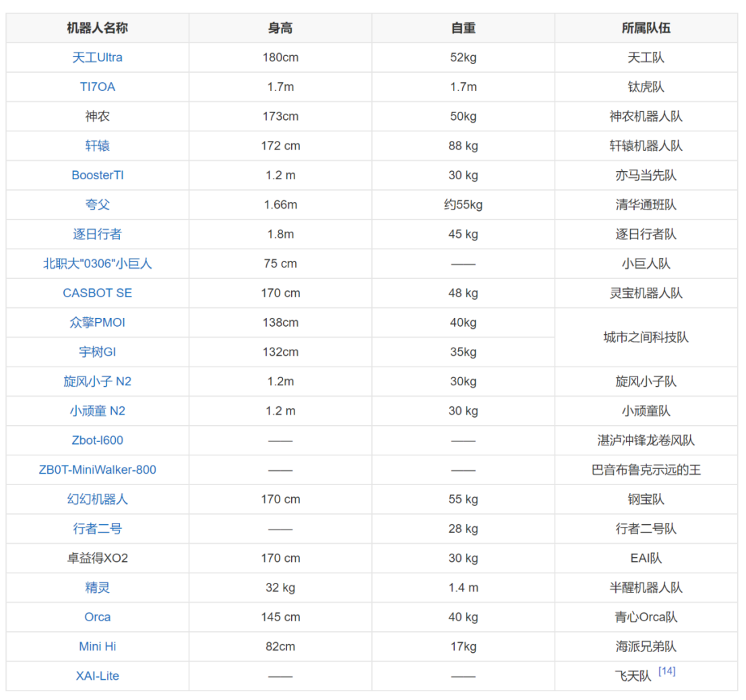Open the 轩辕 robot entry
This screenshot has width=746, height=700.
tap(97, 146)
